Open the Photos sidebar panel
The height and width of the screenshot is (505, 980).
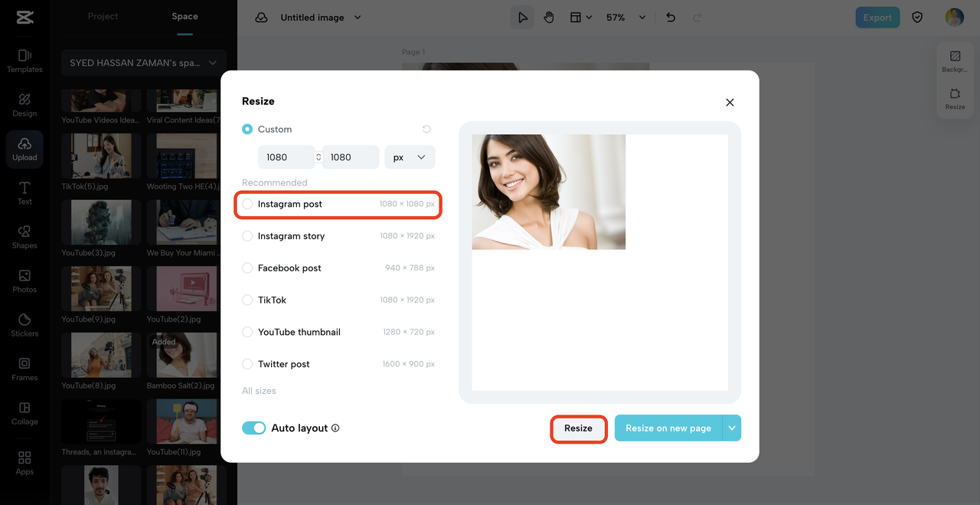pos(24,281)
